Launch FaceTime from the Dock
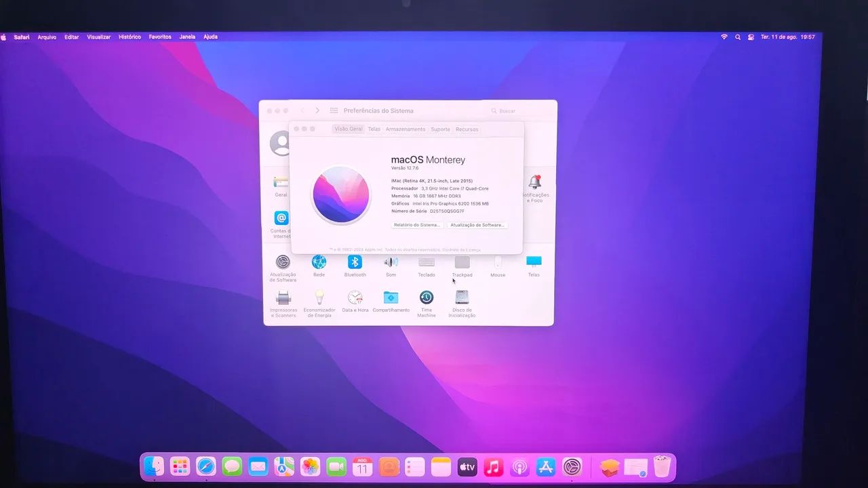This screenshot has width=868, height=488. click(336, 466)
